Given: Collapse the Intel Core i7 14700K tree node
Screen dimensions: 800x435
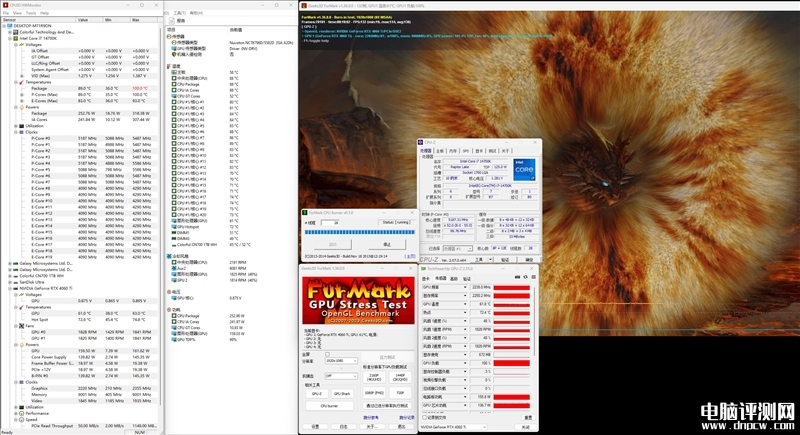Looking at the screenshot, I should 10,38.
